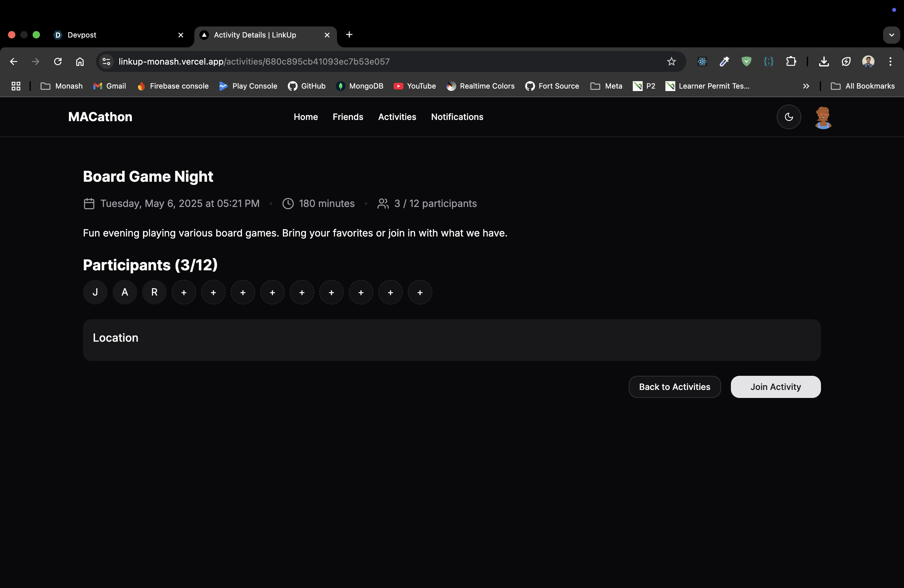This screenshot has height=588, width=904.
Task: Go to the Activities nav item
Action: click(397, 117)
